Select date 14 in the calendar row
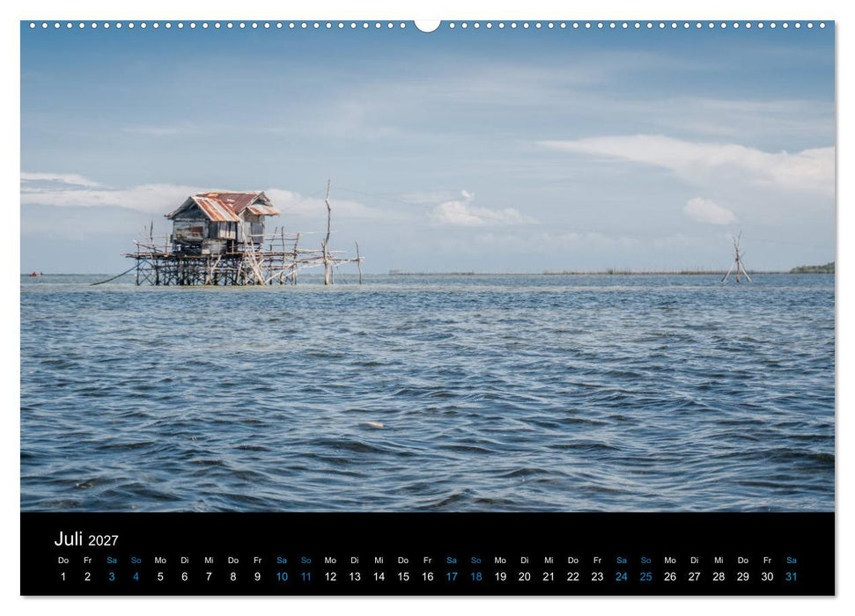The image size is (855, 616). click(379, 576)
